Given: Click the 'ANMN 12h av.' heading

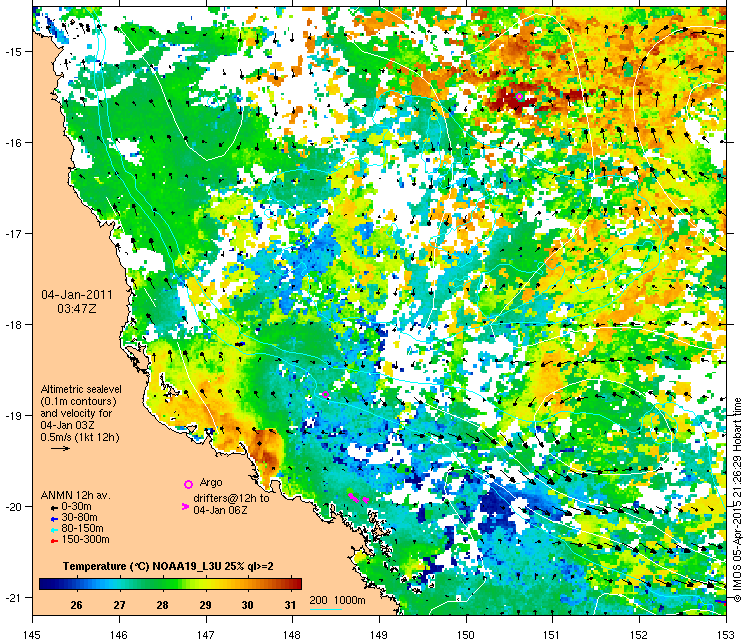Looking at the screenshot, I should (x=76, y=496).
